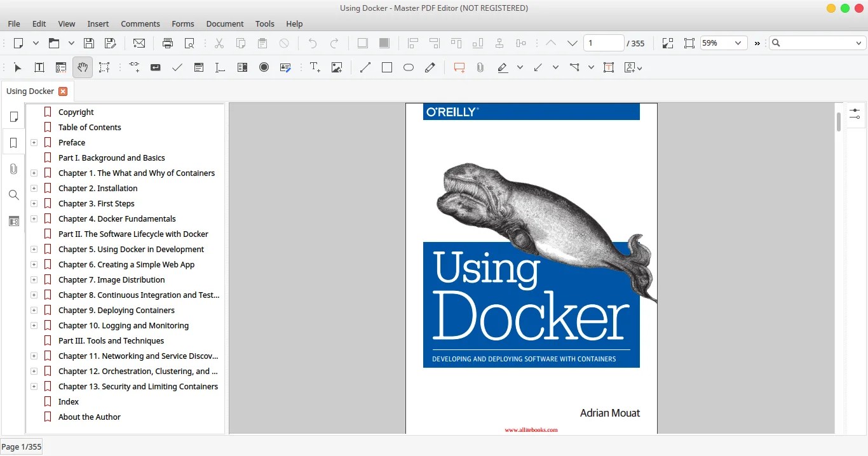Select the Add Image tool

coord(337,67)
